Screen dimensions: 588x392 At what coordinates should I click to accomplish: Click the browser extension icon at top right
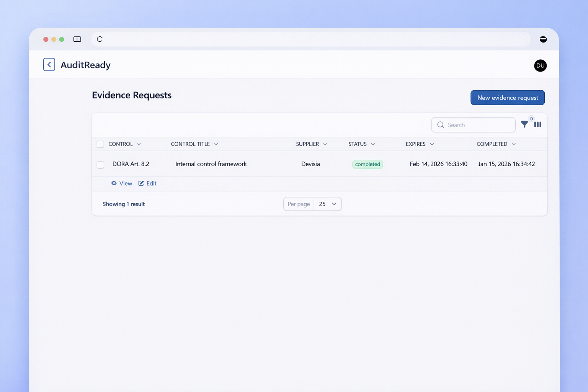543,39
